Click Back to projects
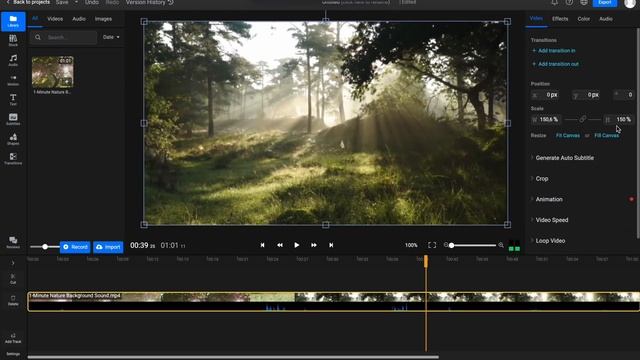The height and width of the screenshot is (360, 640). tap(28, 2)
